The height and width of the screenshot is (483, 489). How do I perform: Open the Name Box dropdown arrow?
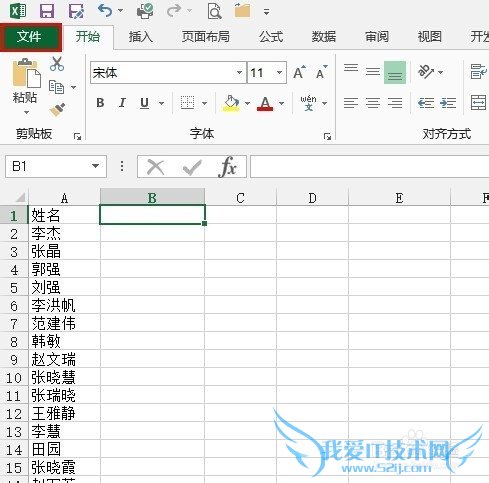point(95,166)
